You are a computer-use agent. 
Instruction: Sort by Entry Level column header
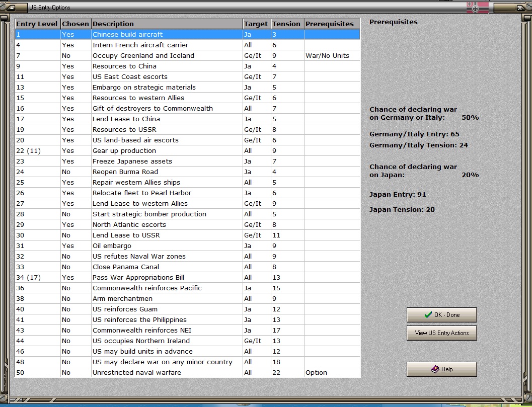click(x=37, y=24)
